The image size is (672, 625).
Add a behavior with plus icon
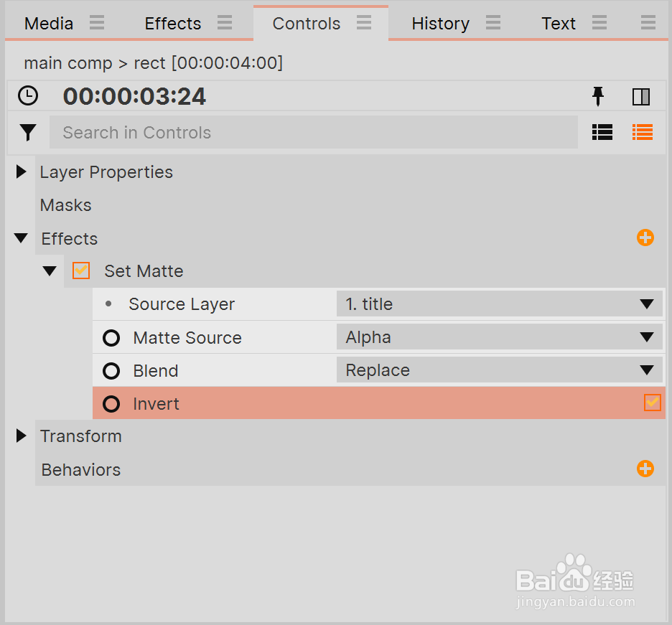pos(645,469)
